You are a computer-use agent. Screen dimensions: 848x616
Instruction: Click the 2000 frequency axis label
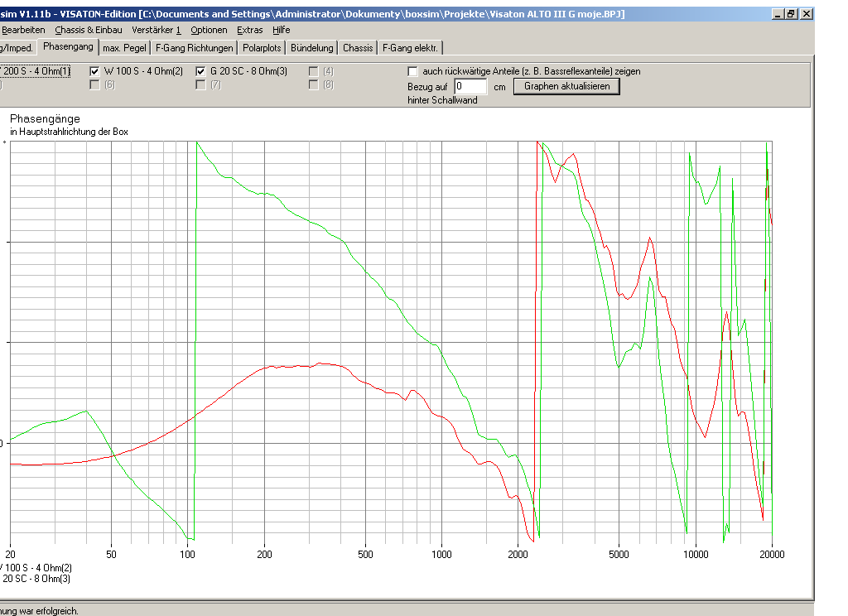click(518, 555)
